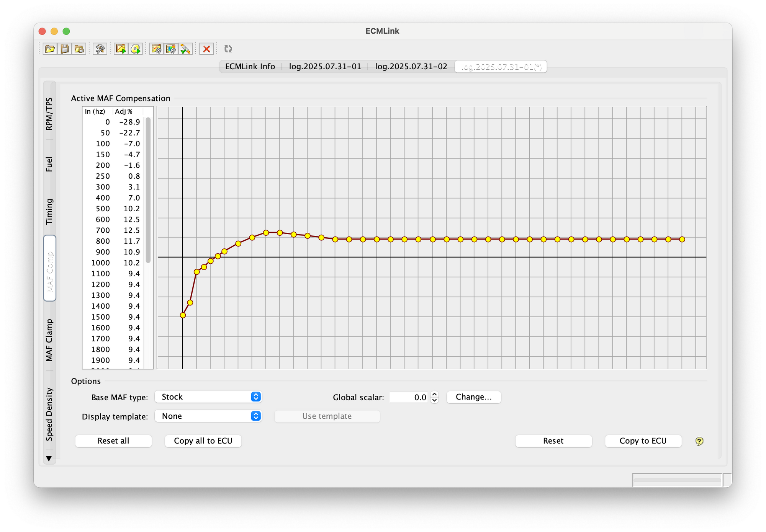Click the colored table with gear icon
This screenshot has width=766, height=532.
click(x=171, y=49)
